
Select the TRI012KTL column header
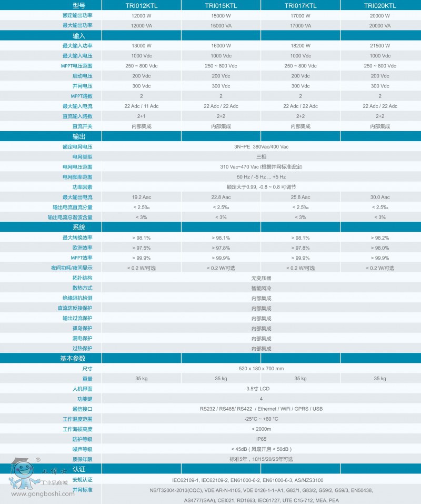(141, 5)
